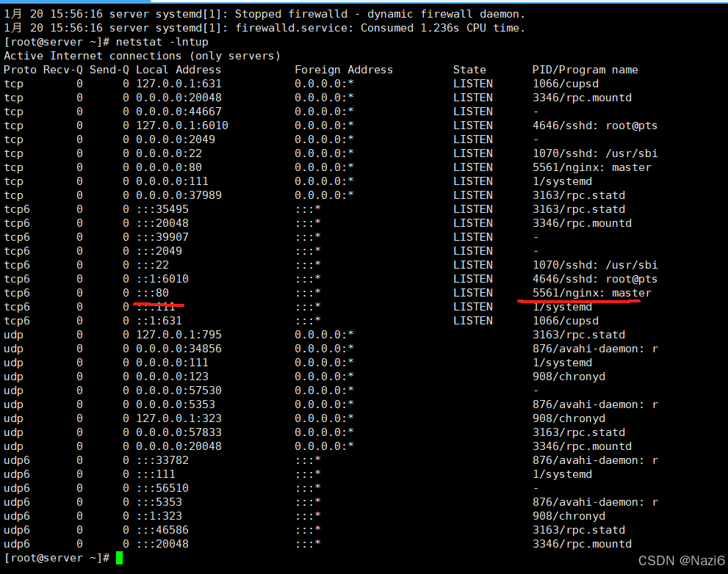Screen dimensions: 728x574
Task: Click '0.0.0.0:37989' local address
Action: [179, 195]
